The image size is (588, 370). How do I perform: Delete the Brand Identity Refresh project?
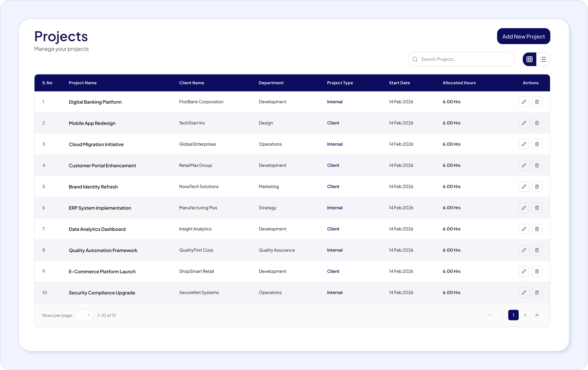(537, 187)
